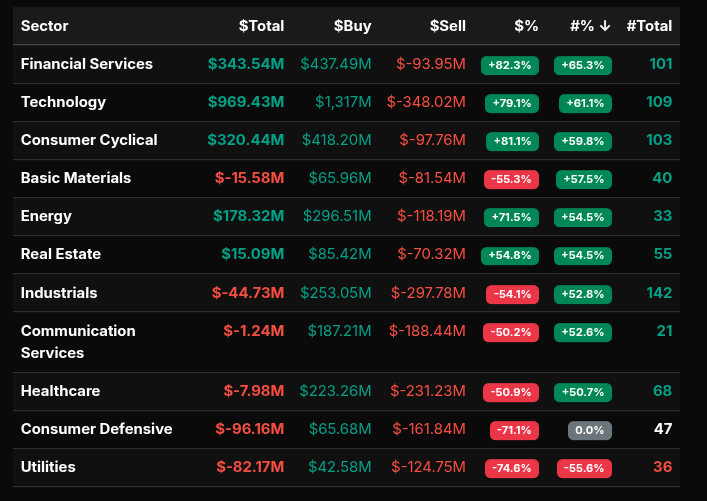
Task: Toggle sort on #% column arrow
Action: coord(604,26)
